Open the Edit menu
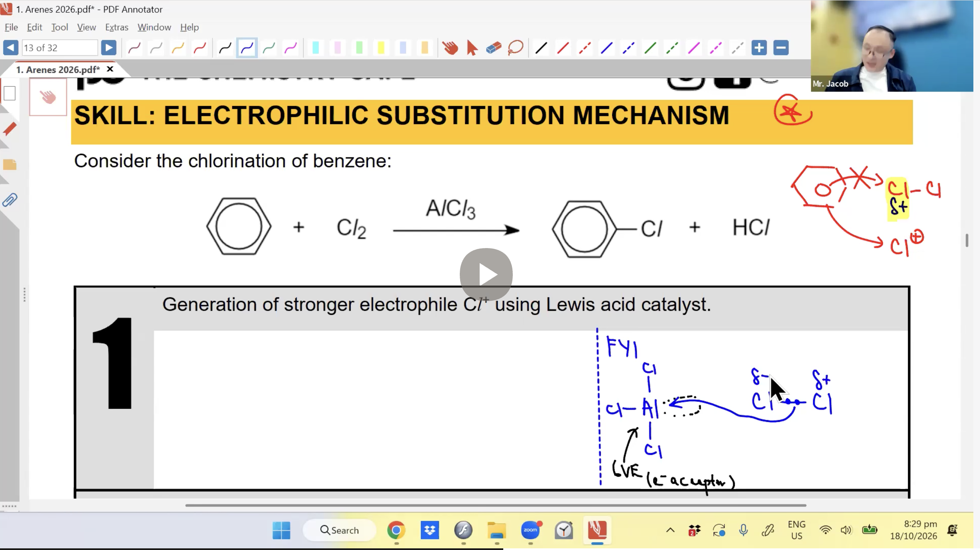This screenshot has height=550, width=980. [x=34, y=27]
